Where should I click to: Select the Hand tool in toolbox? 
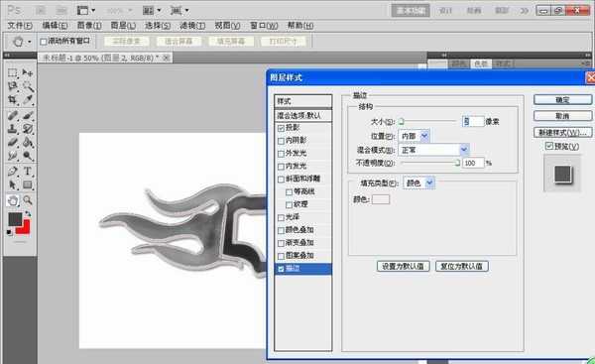click(x=13, y=200)
